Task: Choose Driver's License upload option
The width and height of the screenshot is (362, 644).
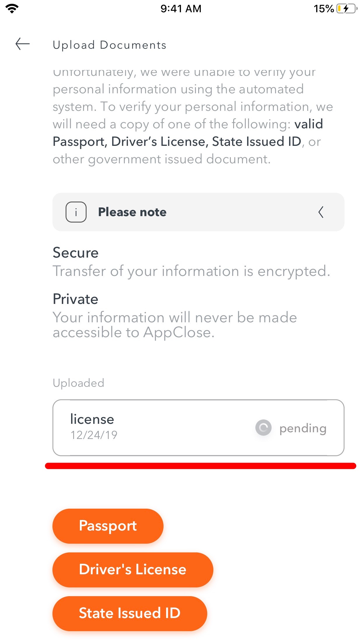Action: 133,570
